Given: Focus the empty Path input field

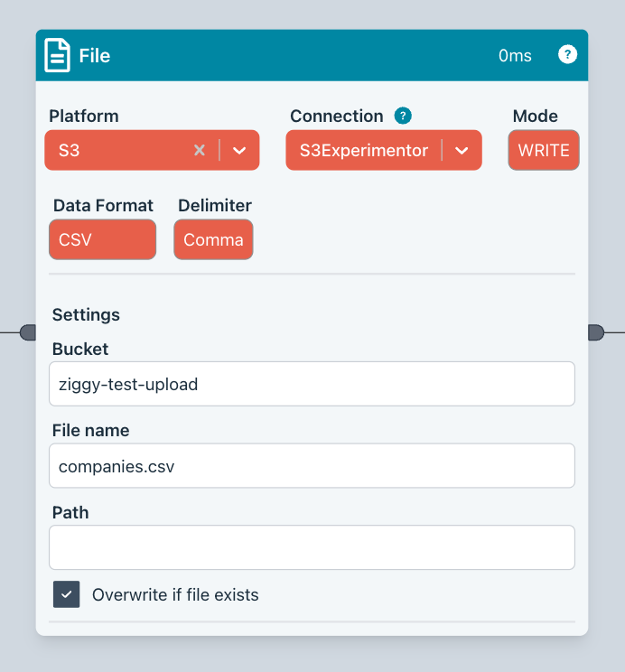Looking at the screenshot, I should [x=312, y=547].
